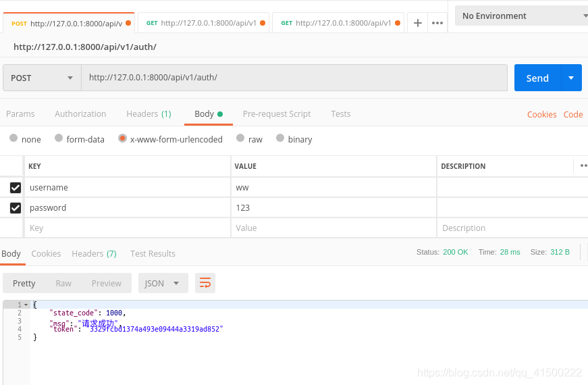Switch to the Authorization tab
The width and height of the screenshot is (588, 385).
[80, 114]
